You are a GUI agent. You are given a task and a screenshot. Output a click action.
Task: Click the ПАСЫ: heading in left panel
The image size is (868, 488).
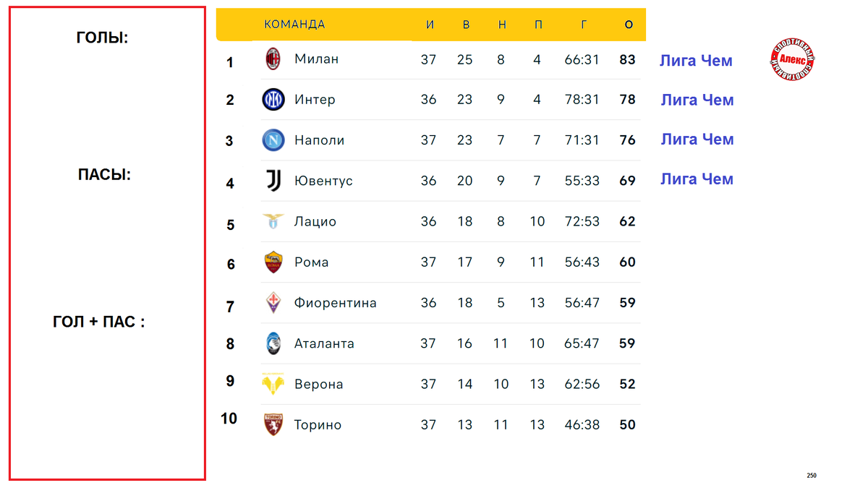click(x=104, y=174)
